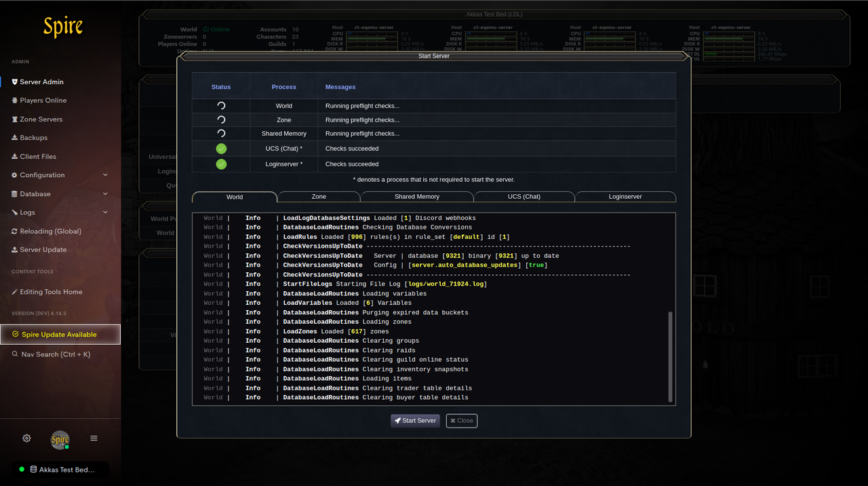
Task: Click the Server Update icon
Action: tap(14, 250)
